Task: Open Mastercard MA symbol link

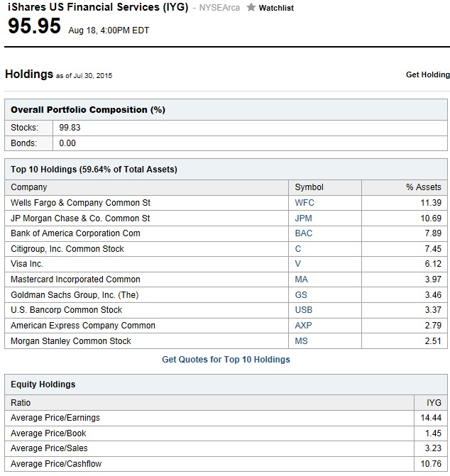Action: [x=301, y=279]
